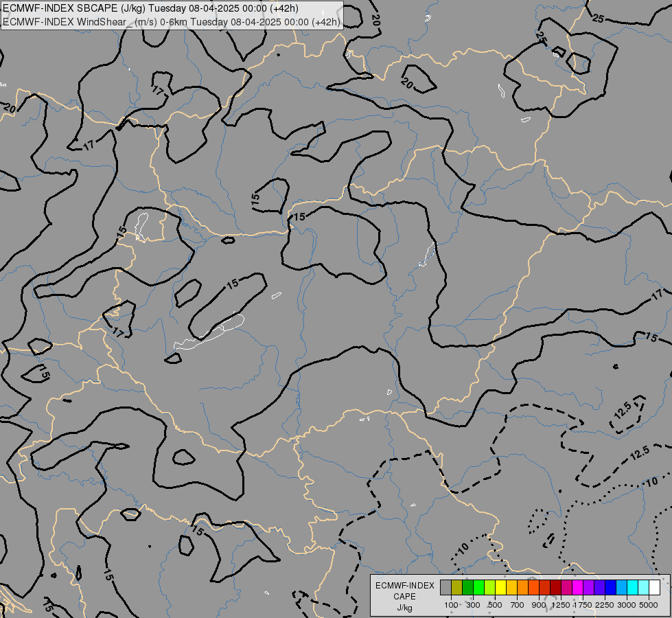Click the 500 tick label in the legend

(495, 605)
